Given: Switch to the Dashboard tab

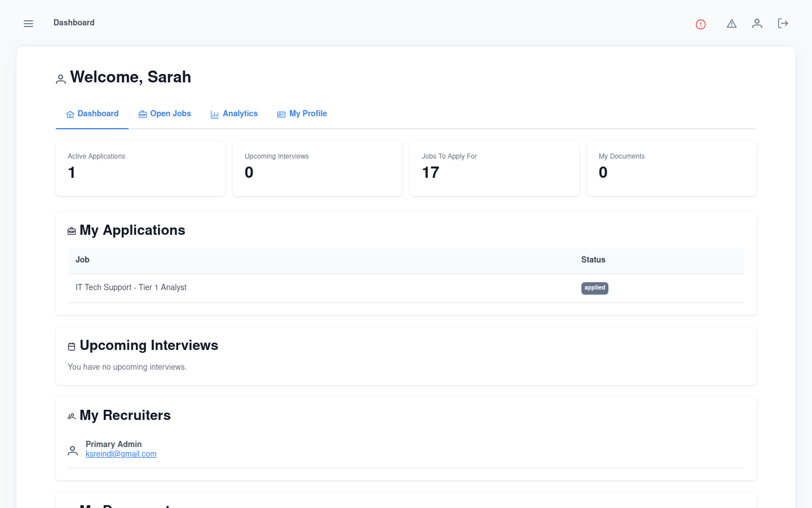Looking at the screenshot, I should click(92, 114).
